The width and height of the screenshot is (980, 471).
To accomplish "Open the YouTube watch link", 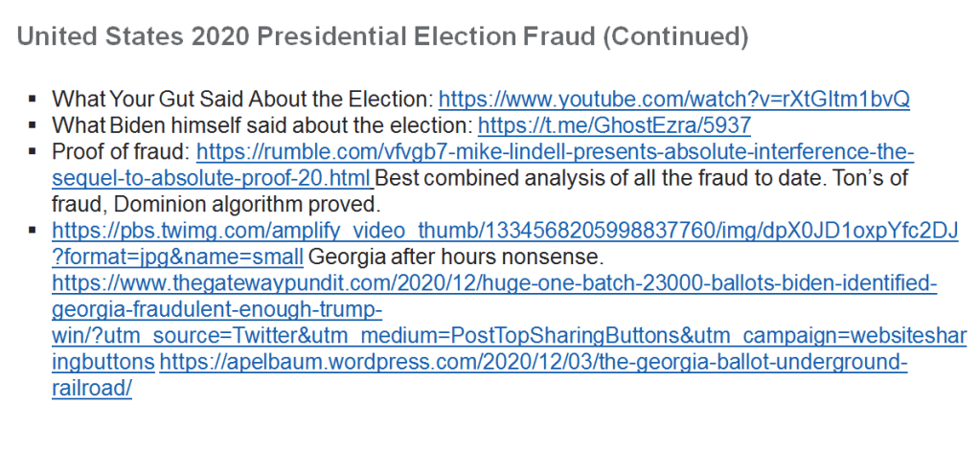I will (673, 99).
